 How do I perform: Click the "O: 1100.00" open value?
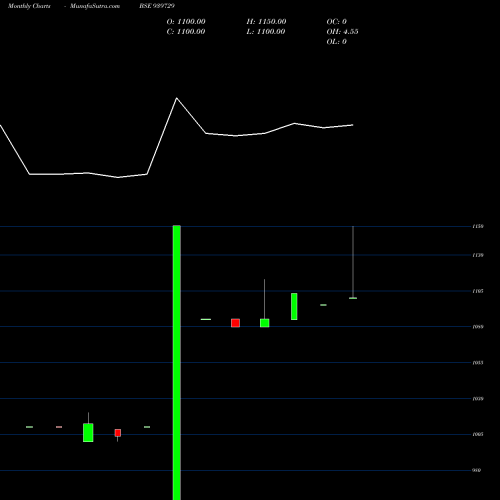(x=186, y=22)
